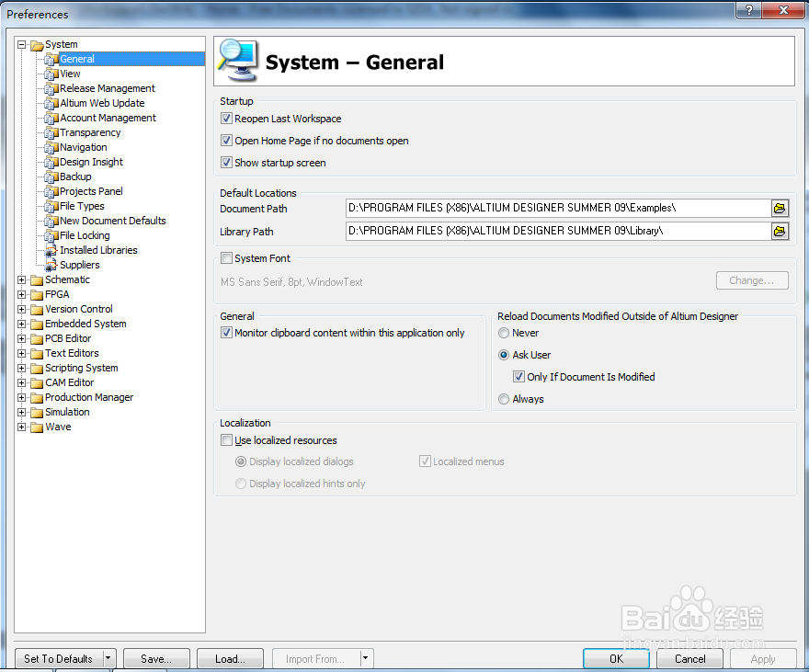Click the New Document Defaults page icon
Viewport: 809px width, 672px height.
tap(51, 222)
